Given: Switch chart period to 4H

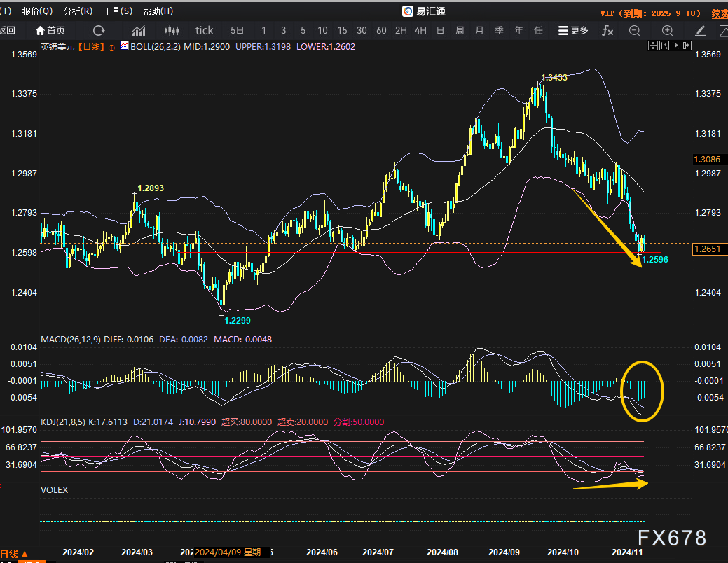Looking at the screenshot, I should tap(420, 30).
